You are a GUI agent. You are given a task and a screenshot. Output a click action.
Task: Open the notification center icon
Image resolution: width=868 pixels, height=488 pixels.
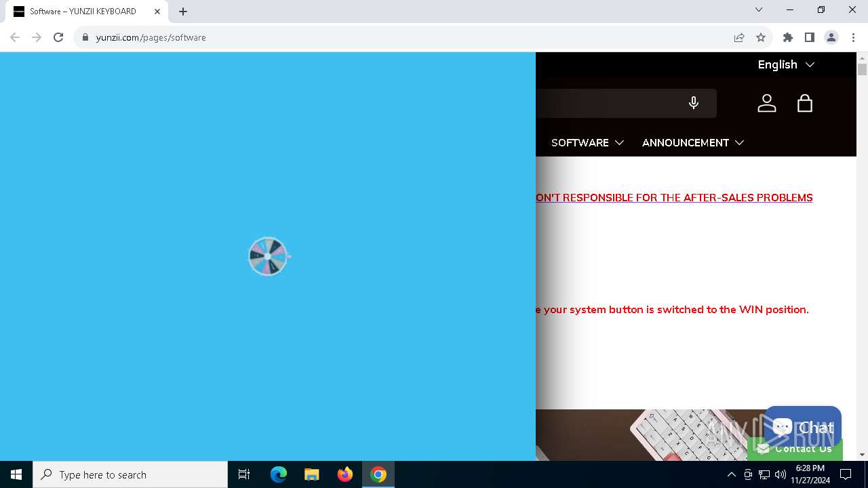point(846,474)
